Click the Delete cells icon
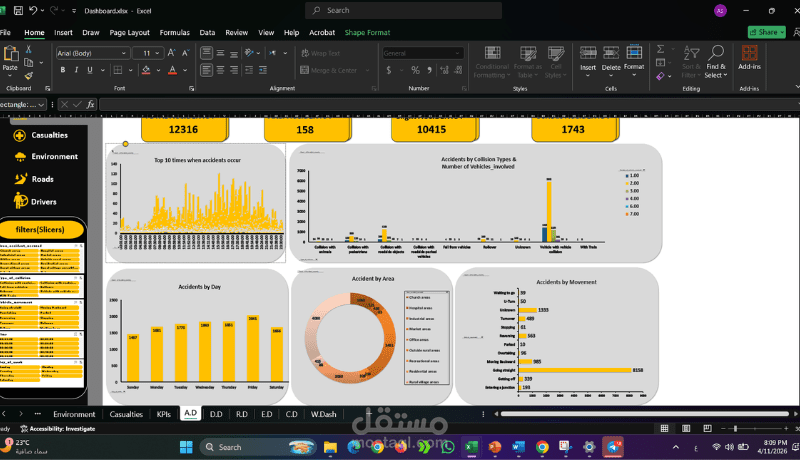 (611, 62)
